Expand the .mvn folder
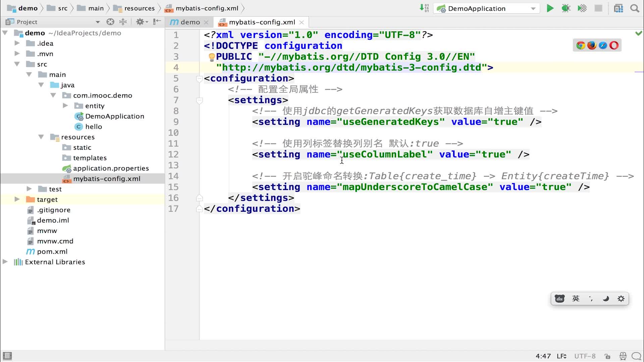Screen dimensions: 644x362 click(17, 54)
